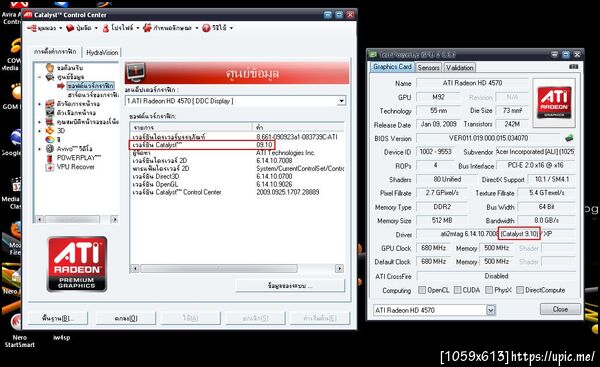Open the โปรไฟล์ (Profiles) menu
The image size is (600, 367).
(120, 28)
